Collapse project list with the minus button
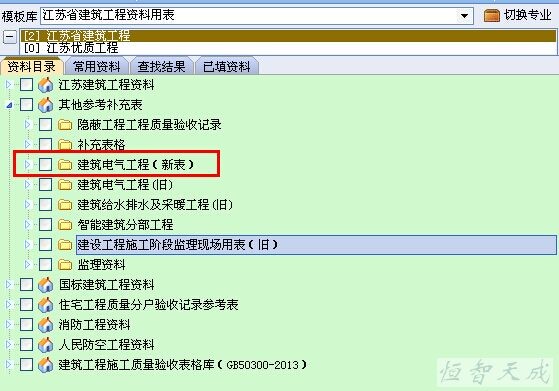Screen dimensions: 559x391 [x=10, y=36]
